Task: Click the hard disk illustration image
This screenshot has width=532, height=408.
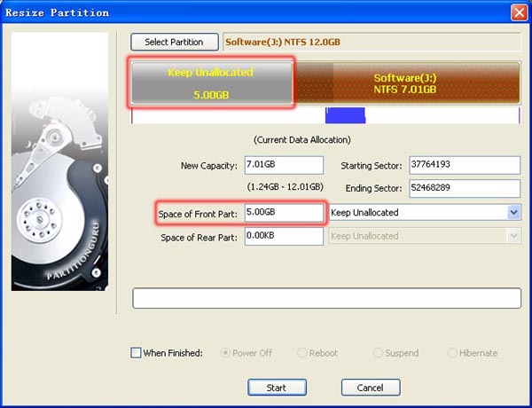Action: (x=59, y=161)
